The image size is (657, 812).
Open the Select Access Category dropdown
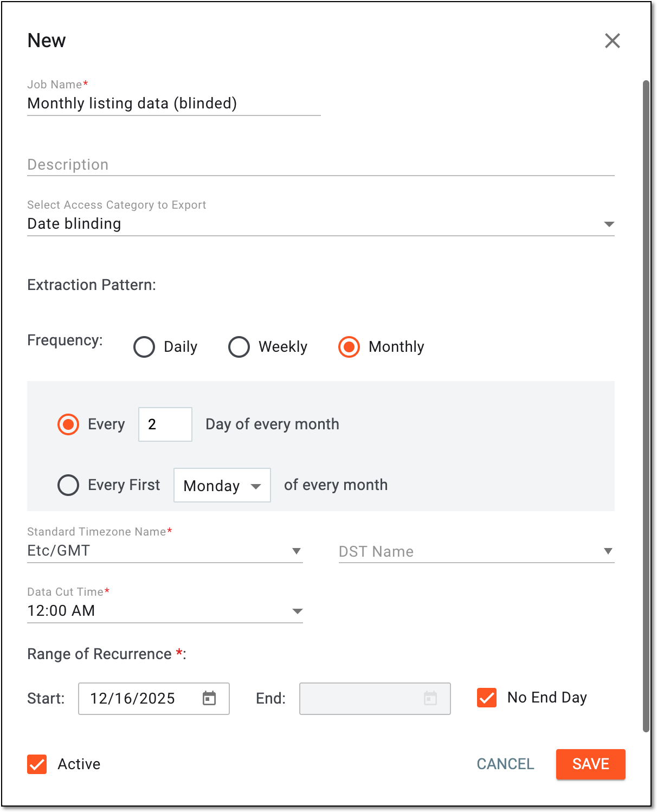[x=321, y=223]
